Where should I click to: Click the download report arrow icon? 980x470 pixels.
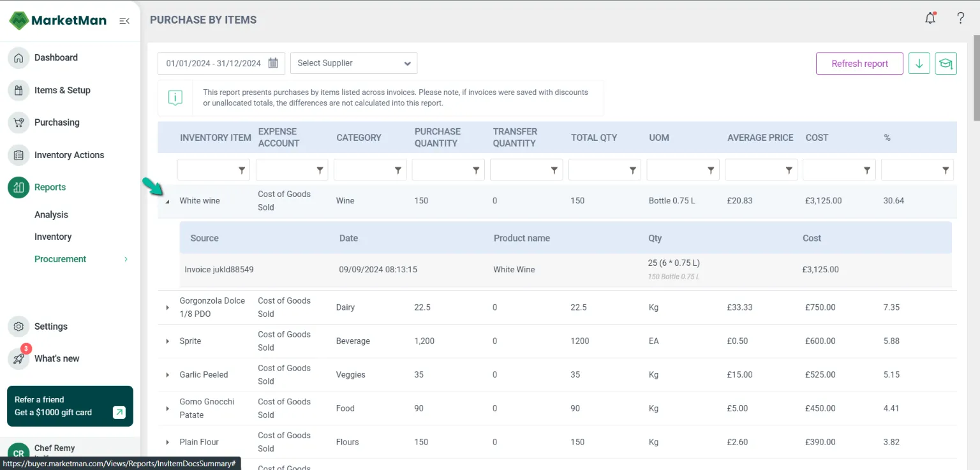click(919, 64)
